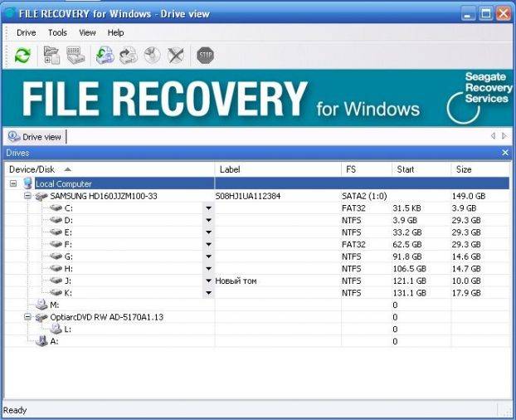Open the dropdown arrow for drive C:
The height and width of the screenshot is (420, 516).
(x=209, y=208)
